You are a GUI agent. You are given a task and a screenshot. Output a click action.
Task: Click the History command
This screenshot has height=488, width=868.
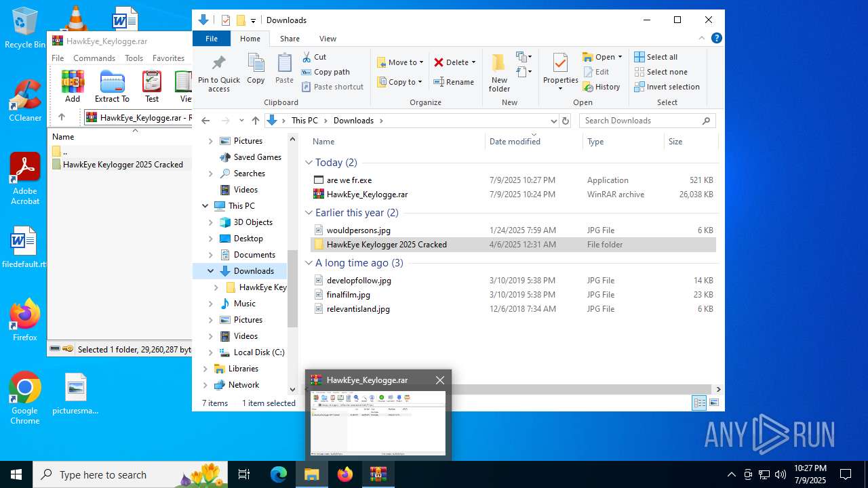pos(601,87)
